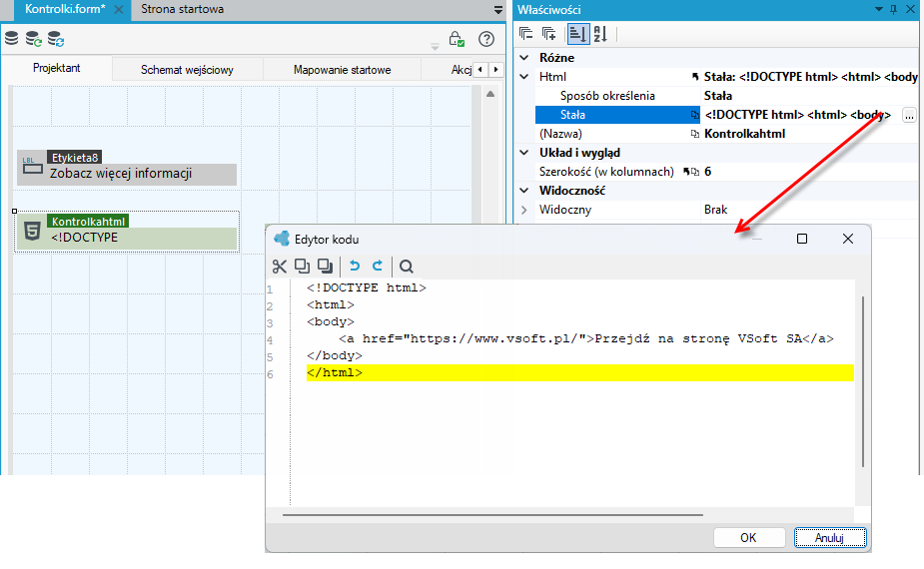Redo the edit in Edytor kodu
The image size is (924, 569).
[x=378, y=267]
